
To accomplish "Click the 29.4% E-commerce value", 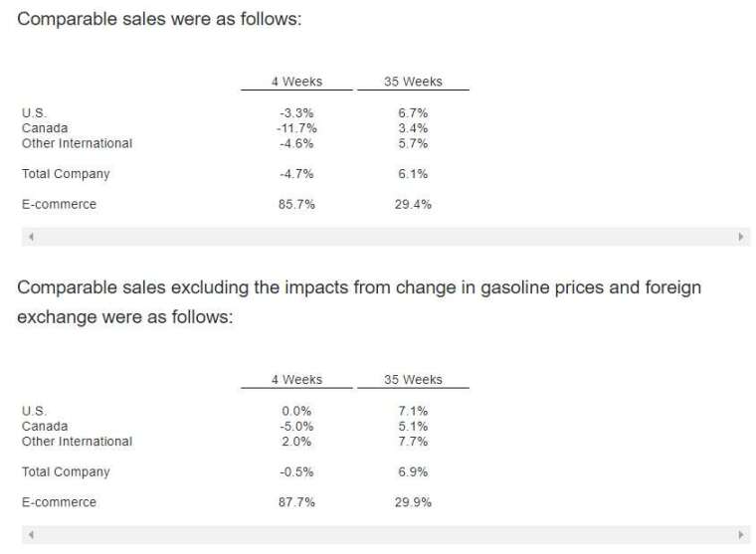I will (x=413, y=205).
